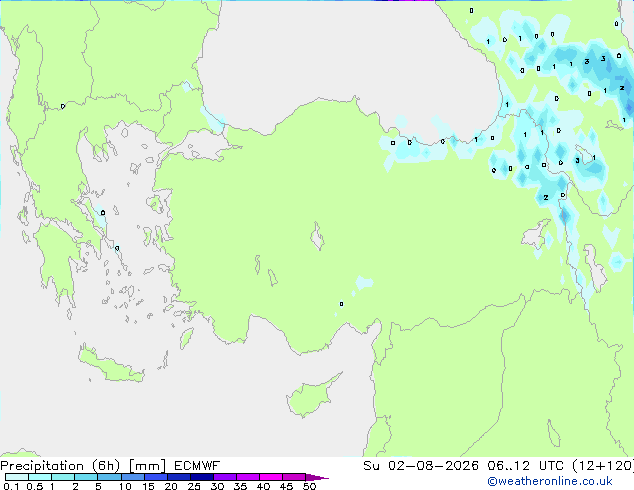Click the 10–15 mm legend swatch

(132, 477)
